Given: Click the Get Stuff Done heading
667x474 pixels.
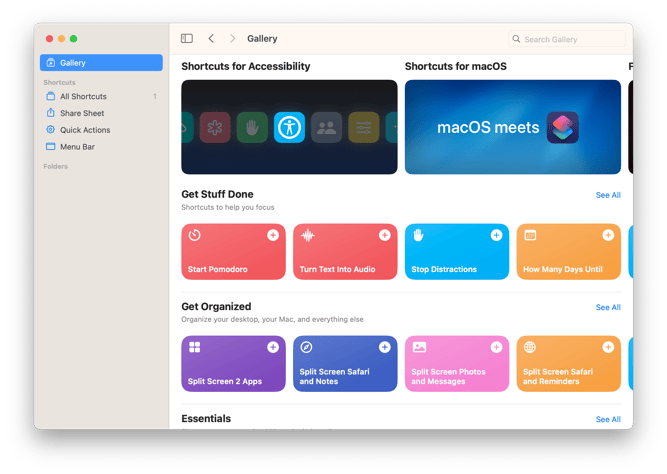Looking at the screenshot, I should coord(217,194).
